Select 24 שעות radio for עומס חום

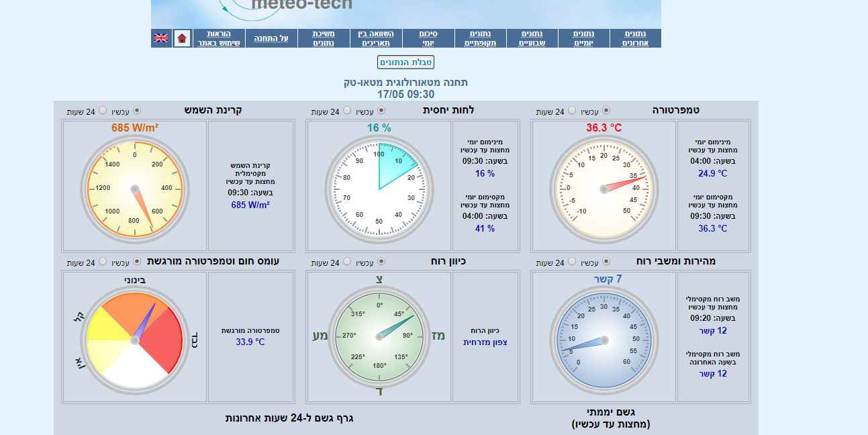coord(103,262)
